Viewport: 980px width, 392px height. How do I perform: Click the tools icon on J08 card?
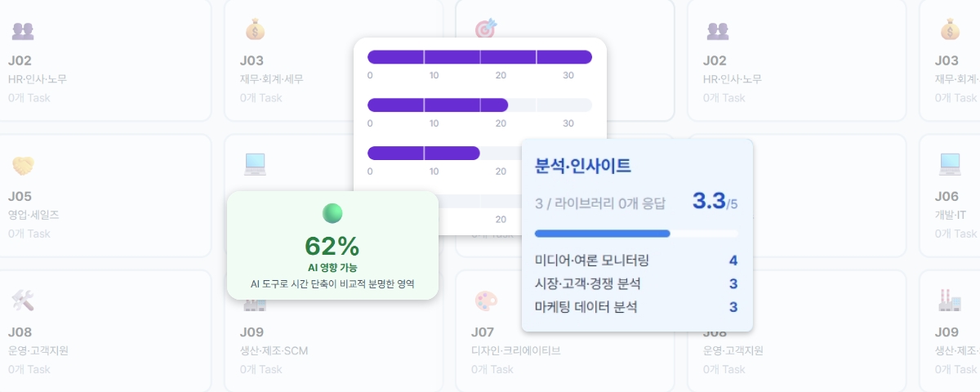(23, 301)
